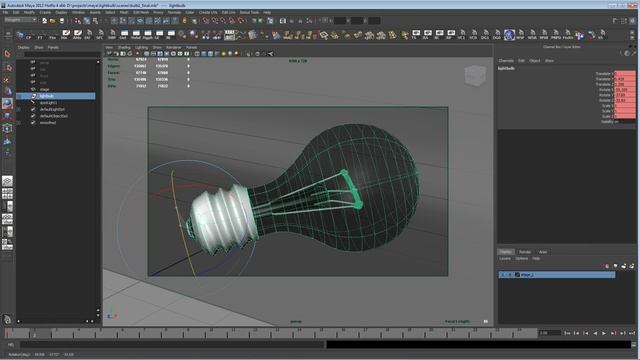Click the VC1 shelf button

coord(461,35)
